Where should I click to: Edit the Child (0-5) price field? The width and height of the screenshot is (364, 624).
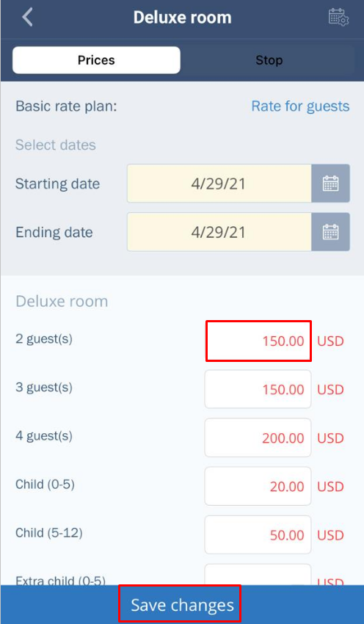click(x=258, y=486)
